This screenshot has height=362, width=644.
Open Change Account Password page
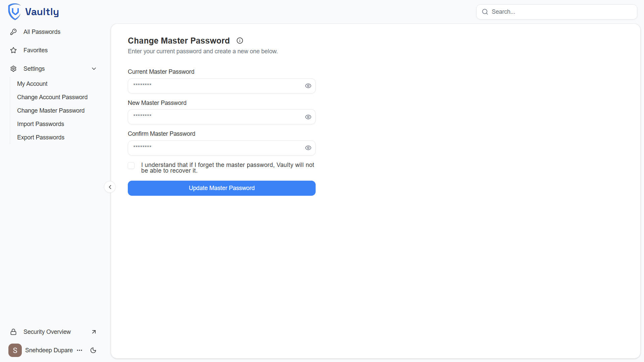[52, 97]
